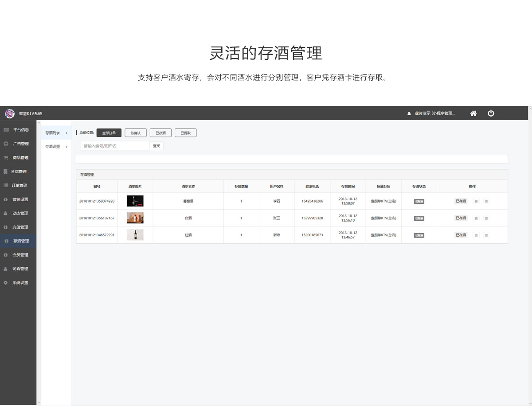Open 存酒管理 via its gift icon

click(6, 241)
